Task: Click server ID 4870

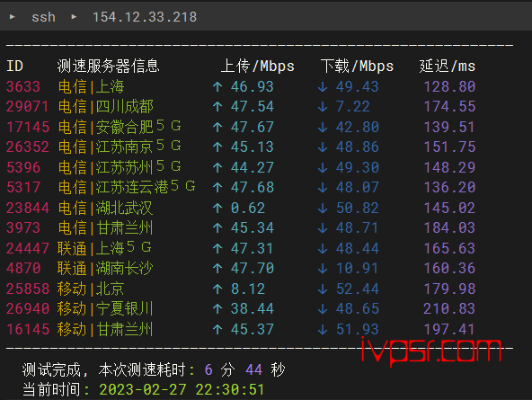Action: click(23, 268)
